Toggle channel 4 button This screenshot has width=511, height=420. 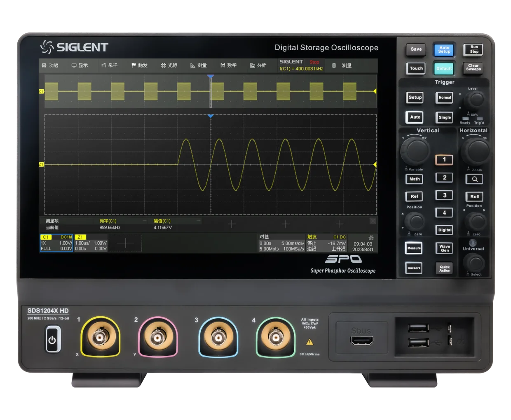tap(444, 213)
